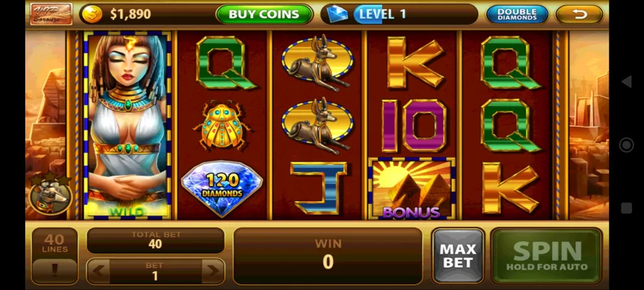Tap the Android back triangle button
644x290 pixels.
pyautogui.click(x=626, y=82)
